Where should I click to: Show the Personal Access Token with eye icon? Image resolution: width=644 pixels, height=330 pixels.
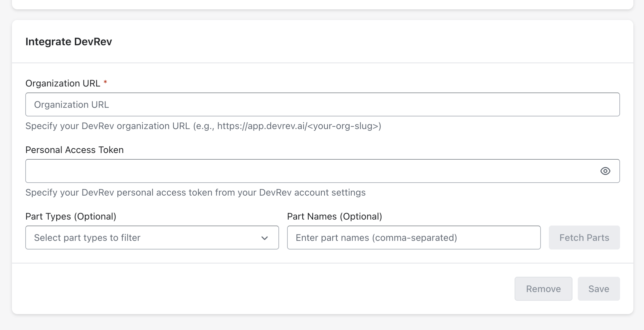pos(605,171)
